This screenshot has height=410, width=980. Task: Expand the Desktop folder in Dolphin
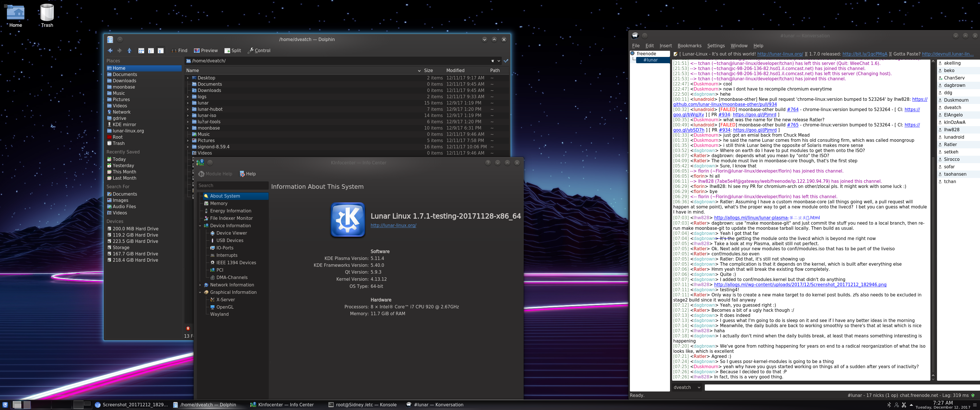click(x=187, y=78)
